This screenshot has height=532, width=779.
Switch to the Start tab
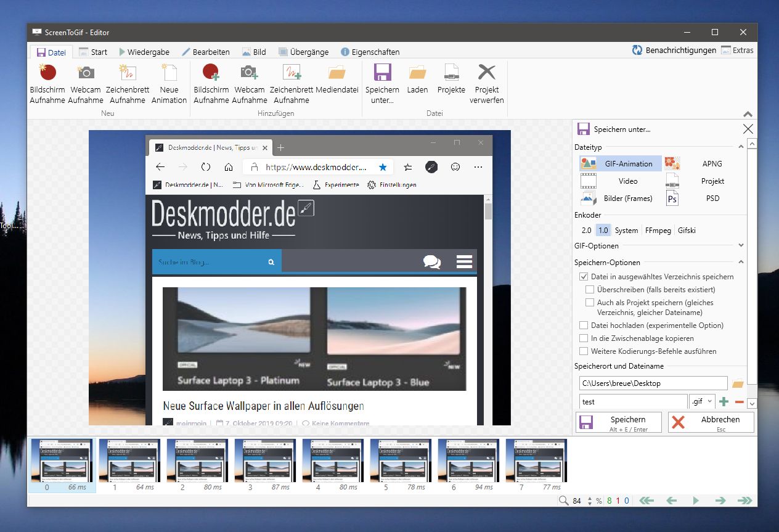pyautogui.click(x=92, y=52)
